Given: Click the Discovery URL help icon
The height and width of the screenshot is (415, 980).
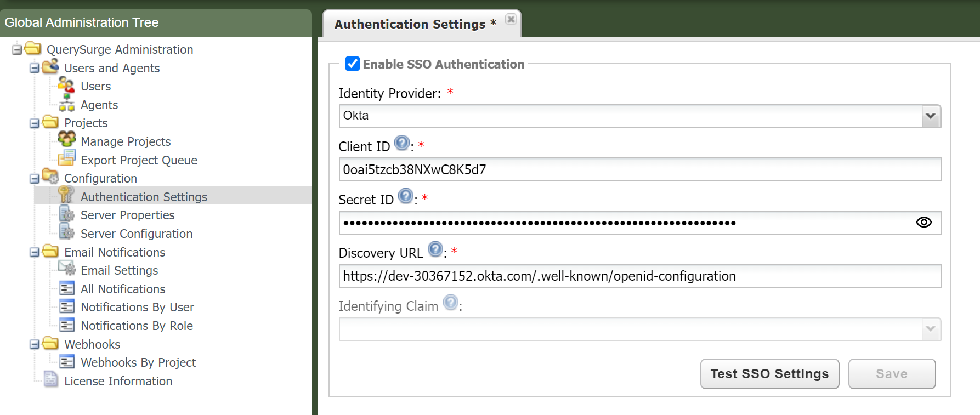Looking at the screenshot, I should click(435, 249).
